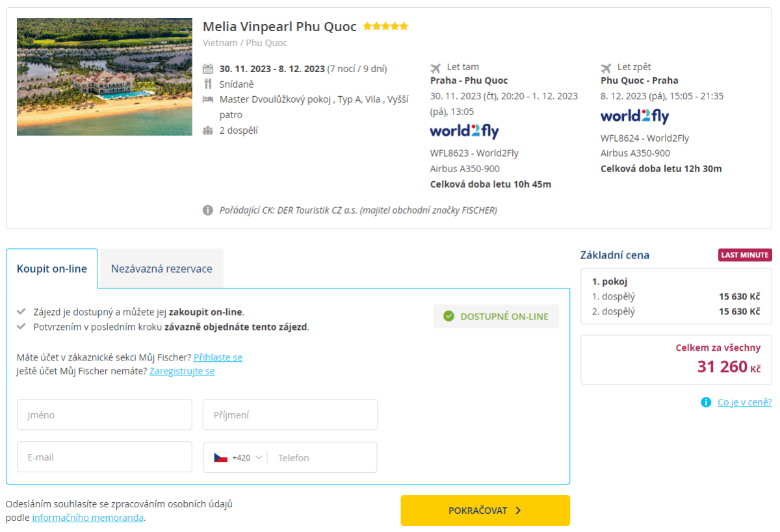Click the people icon next to 2 dospělí
Viewport: 780px width, 532px height.
[208, 131]
